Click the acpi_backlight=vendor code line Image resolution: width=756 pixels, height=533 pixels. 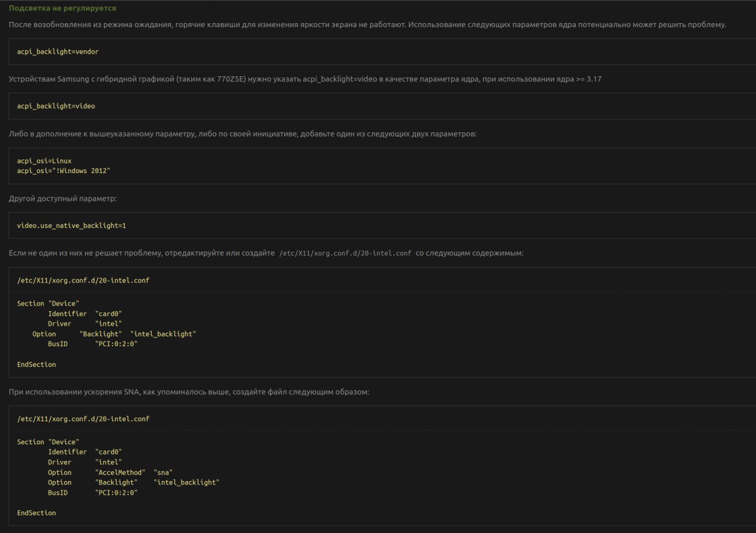coord(58,51)
